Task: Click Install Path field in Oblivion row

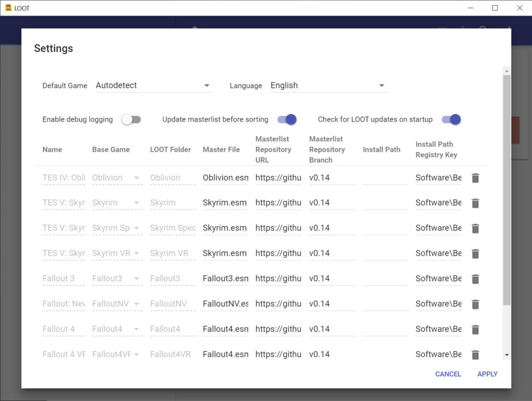Action: coord(385,178)
